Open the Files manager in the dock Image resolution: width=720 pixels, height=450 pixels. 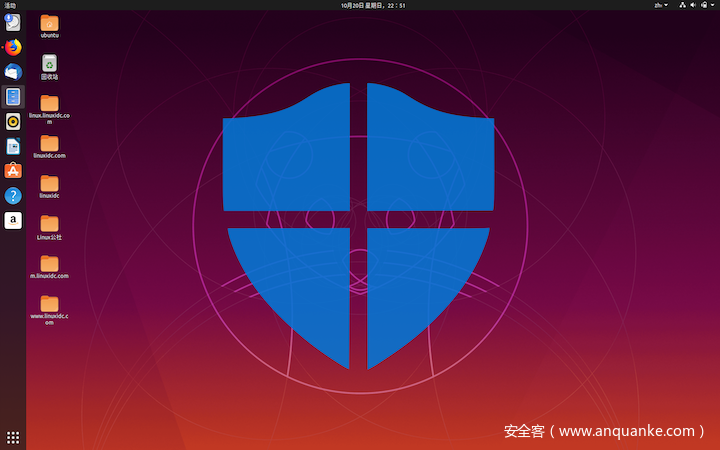click(x=13, y=97)
